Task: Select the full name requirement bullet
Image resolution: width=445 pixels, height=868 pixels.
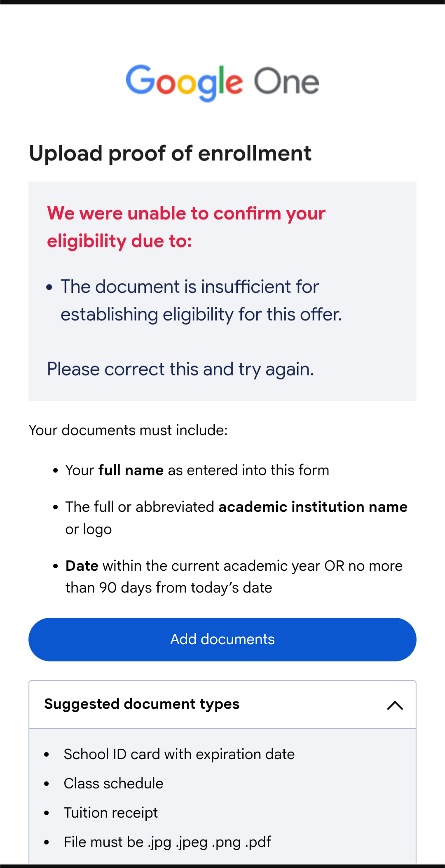Action: tap(197, 470)
